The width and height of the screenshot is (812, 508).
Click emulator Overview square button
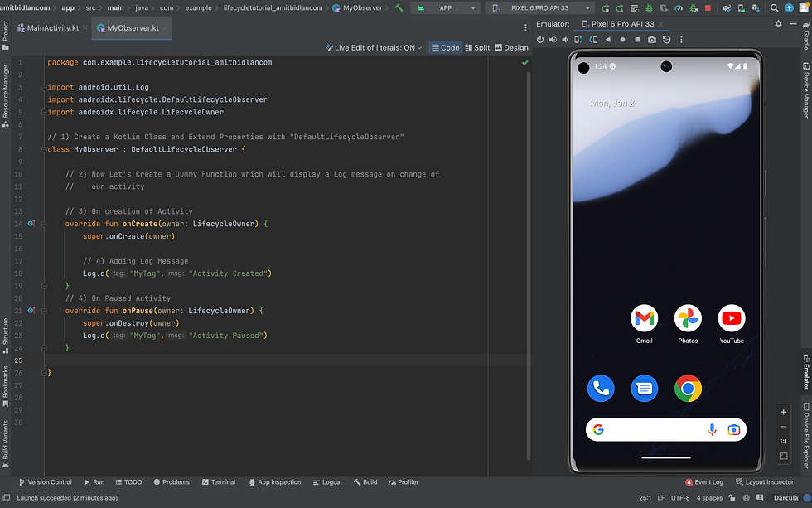(x=637, y=39)
